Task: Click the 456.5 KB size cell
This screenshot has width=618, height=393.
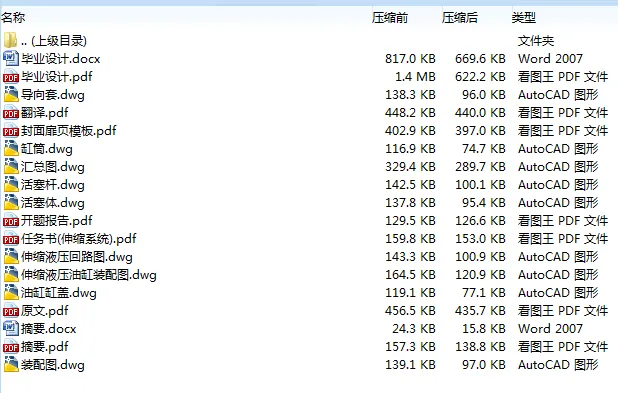Action: pos(410,311)
